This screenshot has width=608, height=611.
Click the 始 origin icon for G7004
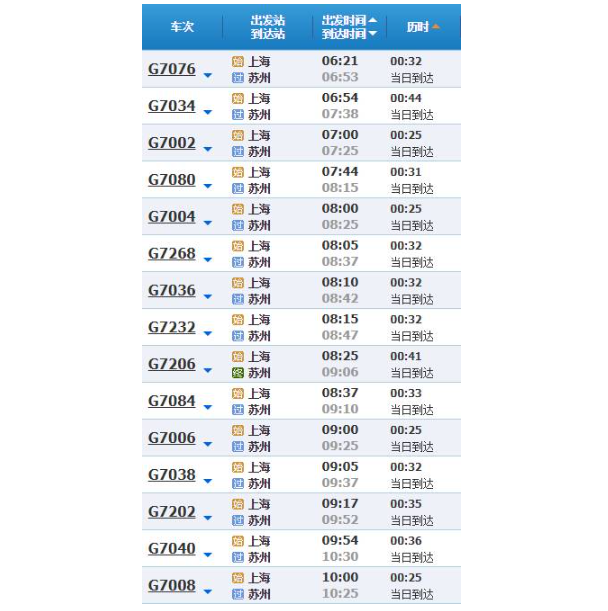tap(237, 209)
